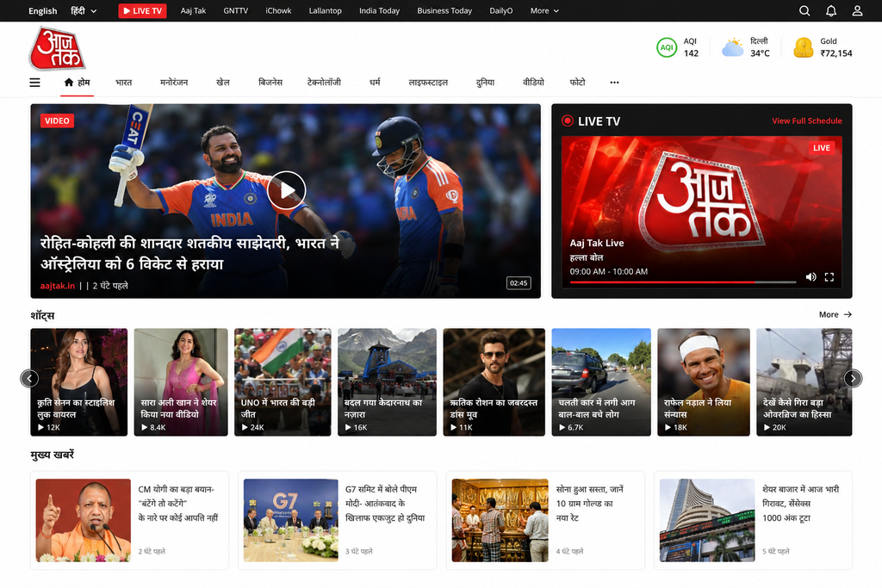Click the red LIVE TV button
The width and height of the screenshot is (882, 588).
point(142,10)
